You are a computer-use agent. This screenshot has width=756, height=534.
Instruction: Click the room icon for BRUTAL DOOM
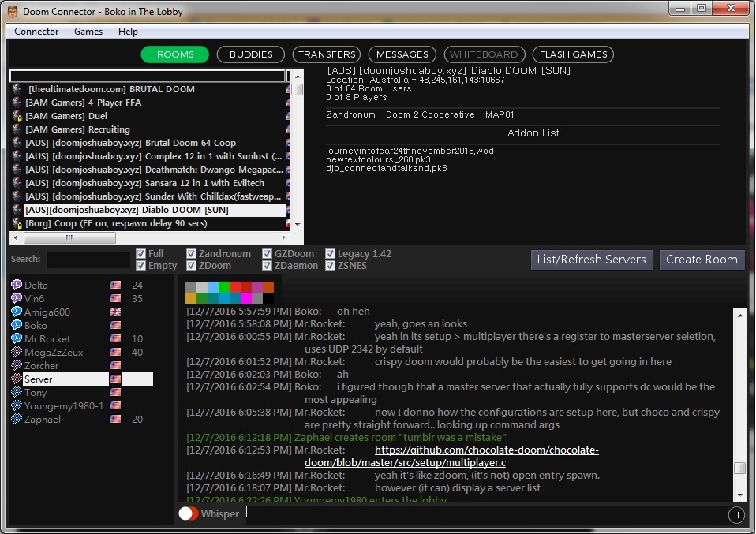tap(17, 89)
